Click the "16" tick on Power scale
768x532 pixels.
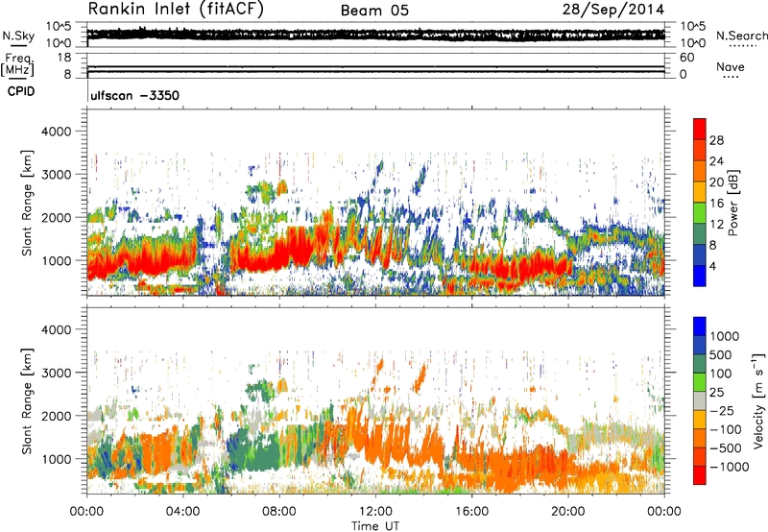tap(716, 204)
